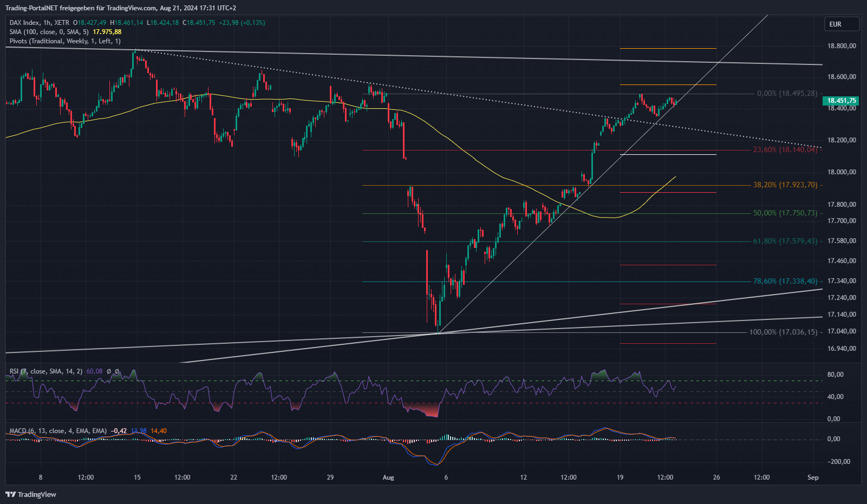Click the Sep label on the time axis

click(x=813, y=477)
